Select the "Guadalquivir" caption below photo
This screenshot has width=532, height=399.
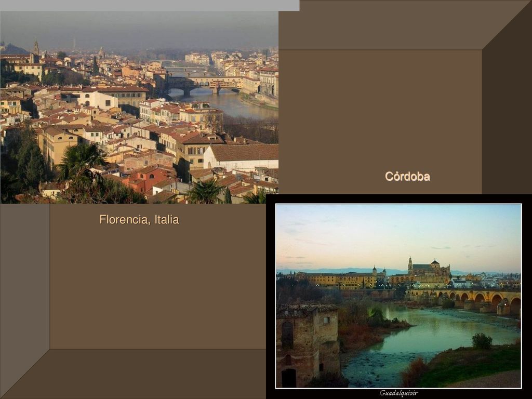[x=398, y=393]
